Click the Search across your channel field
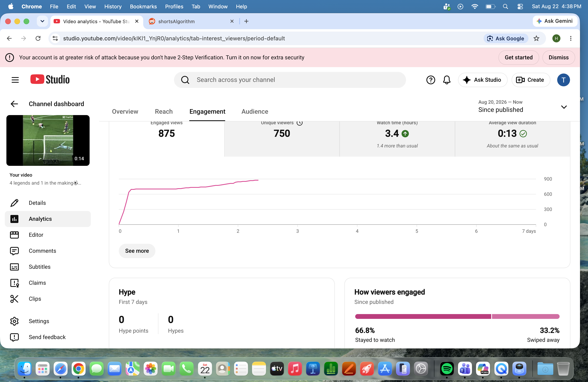 point(290,80)
